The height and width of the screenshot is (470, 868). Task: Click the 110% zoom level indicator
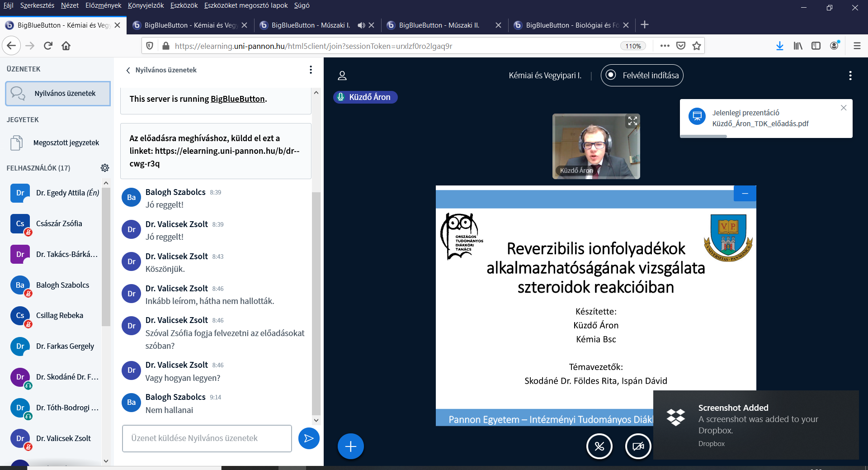[x=633, y=46]
